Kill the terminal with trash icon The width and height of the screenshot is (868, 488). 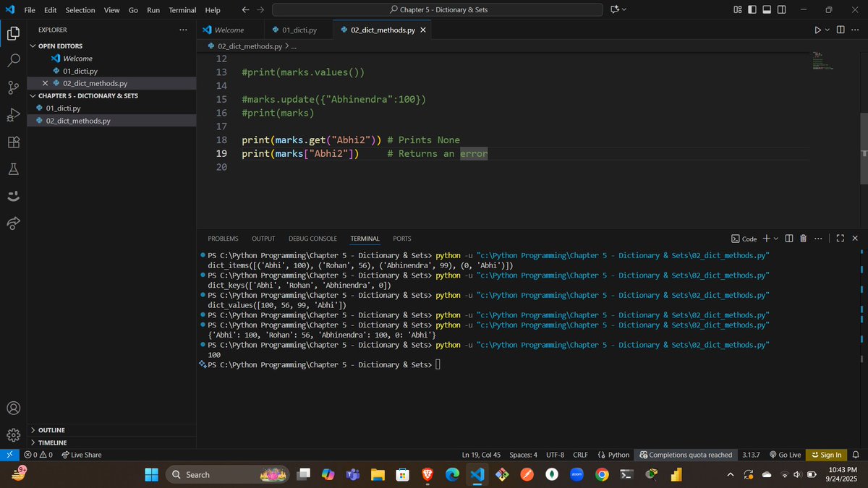pos(803,238)
